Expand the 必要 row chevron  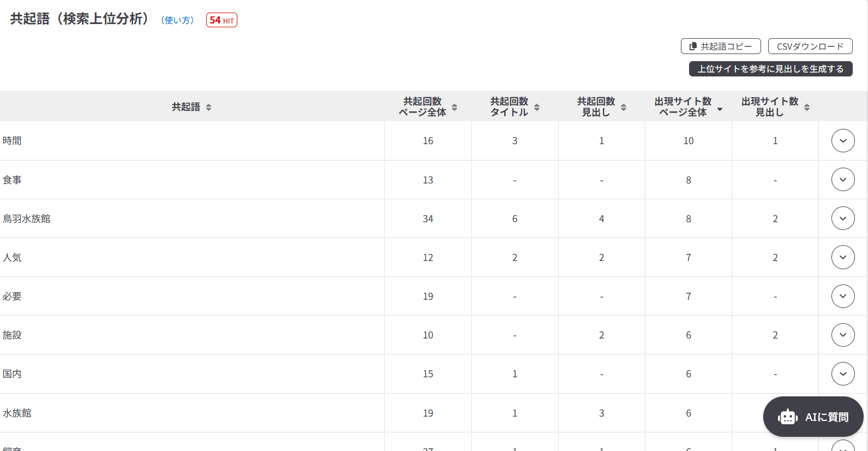tap(843, 296)
